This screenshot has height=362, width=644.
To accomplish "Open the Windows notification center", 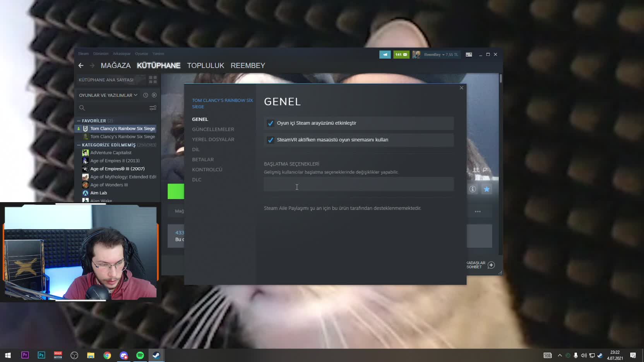I will (633, 355).
